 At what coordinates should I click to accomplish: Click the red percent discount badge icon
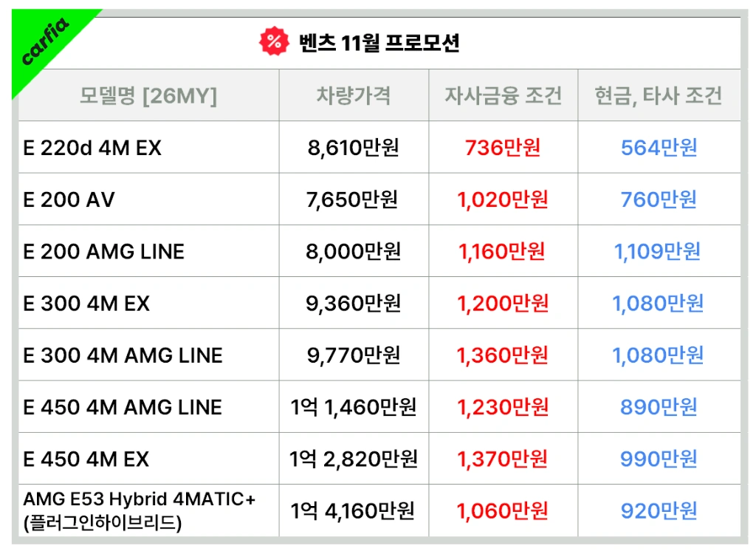274,42
